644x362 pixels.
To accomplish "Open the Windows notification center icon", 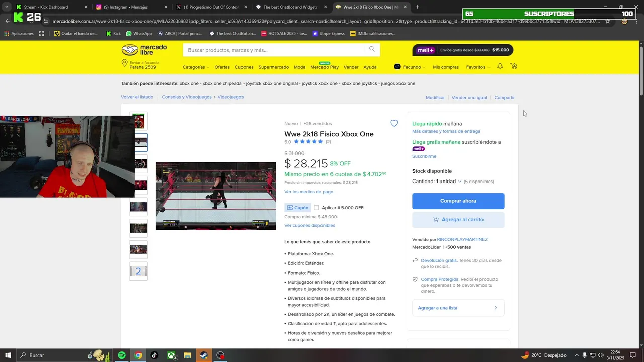I will click(633, 355).
